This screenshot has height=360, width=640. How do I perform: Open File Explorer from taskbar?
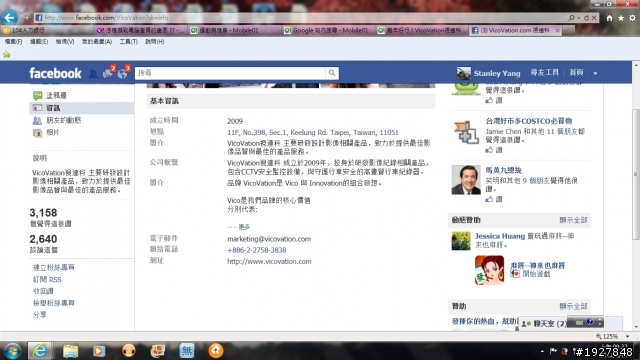pos(70,351)
